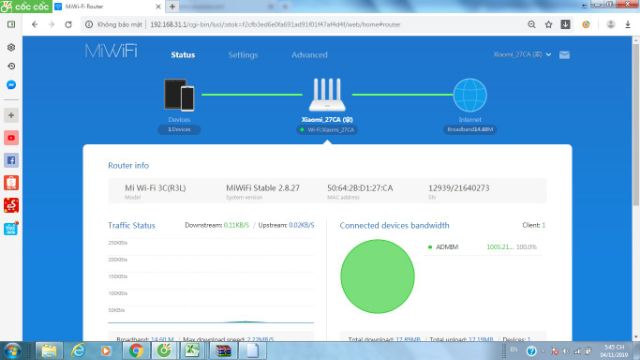Click the Connected devices bandwidth heading
This screenshot has height=360, width=640.
coord(394,225)
